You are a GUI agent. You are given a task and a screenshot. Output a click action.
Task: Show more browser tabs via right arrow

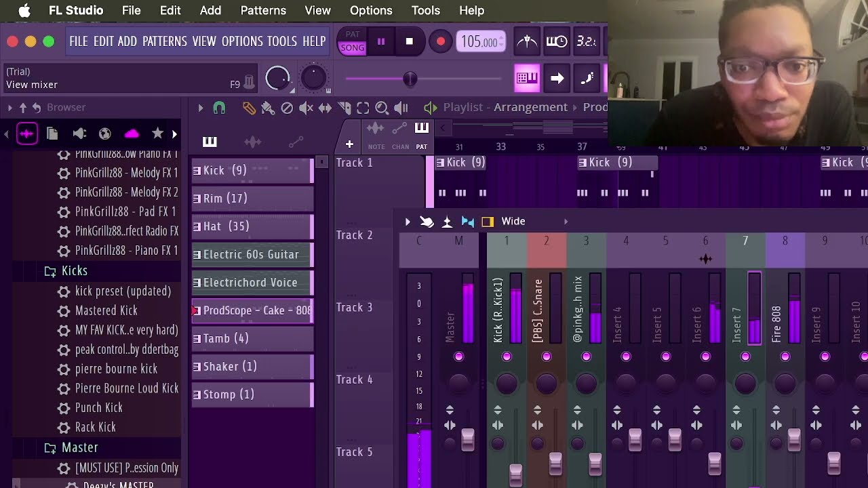(x=174, y=134)
